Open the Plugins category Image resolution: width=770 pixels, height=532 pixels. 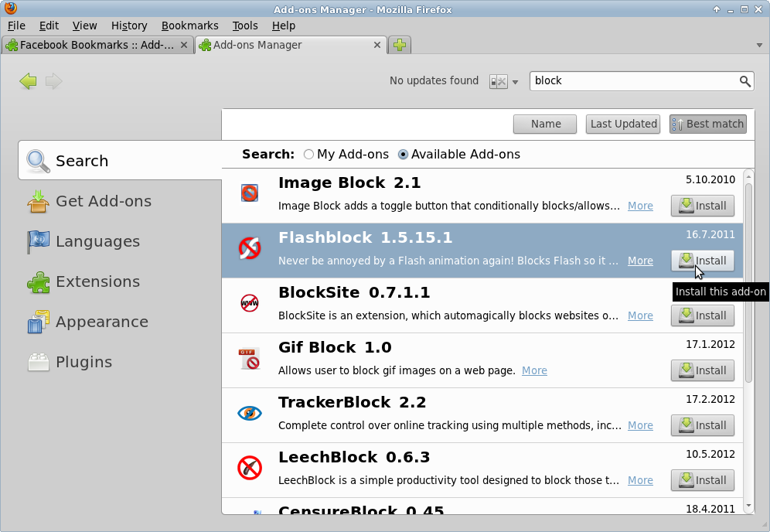tap(120, 362)
